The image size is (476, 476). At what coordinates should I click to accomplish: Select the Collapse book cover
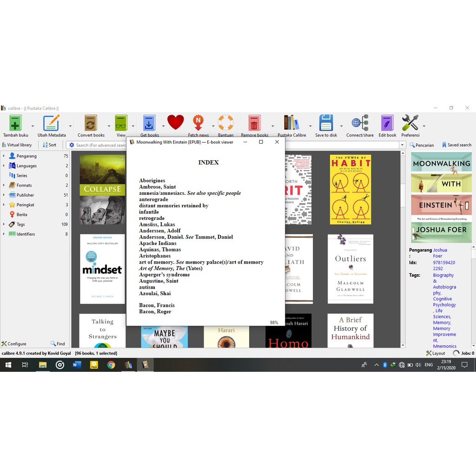coord(102,190)
